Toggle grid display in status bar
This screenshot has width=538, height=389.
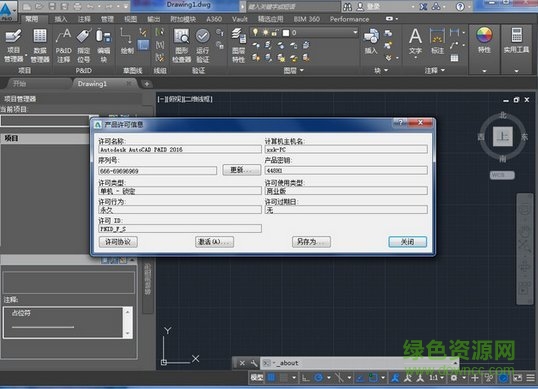(271, 378)
